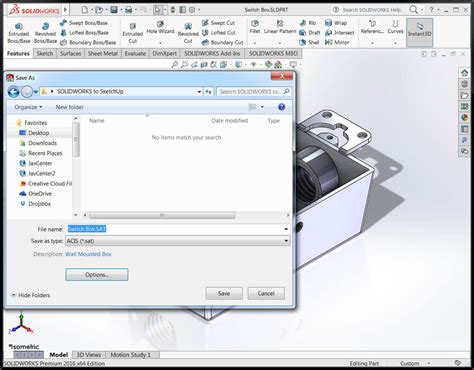This screenshot has height=370, width=474.
Task: Click the Search SOLIDWORKS Help field
Action: [371, 10]
